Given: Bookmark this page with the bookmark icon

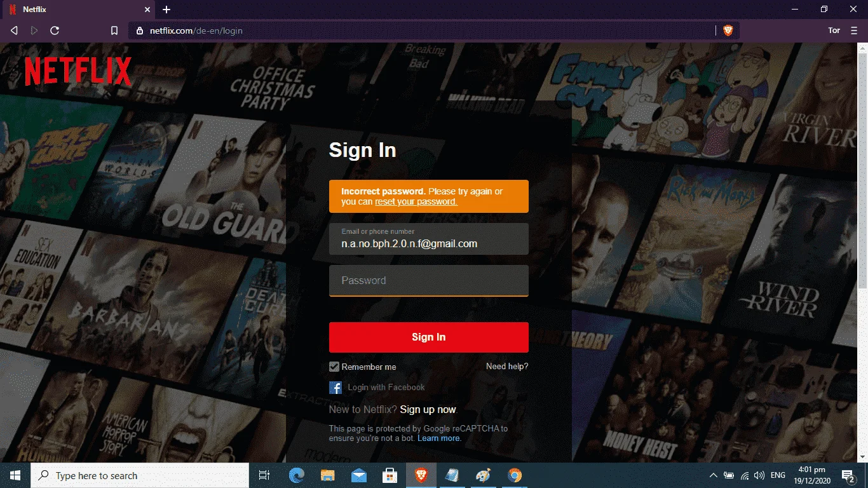Looking at the screenshot, I should coord(114,30).
